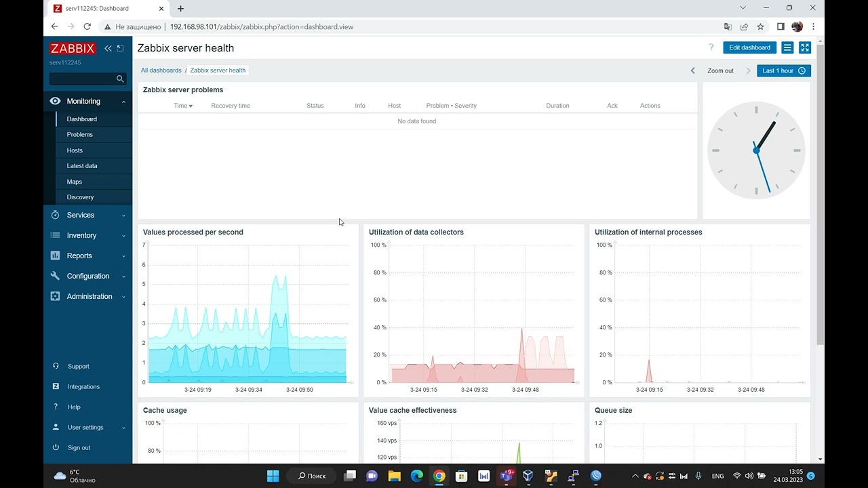Click the Reports bar-chart icon

(55, 256)
